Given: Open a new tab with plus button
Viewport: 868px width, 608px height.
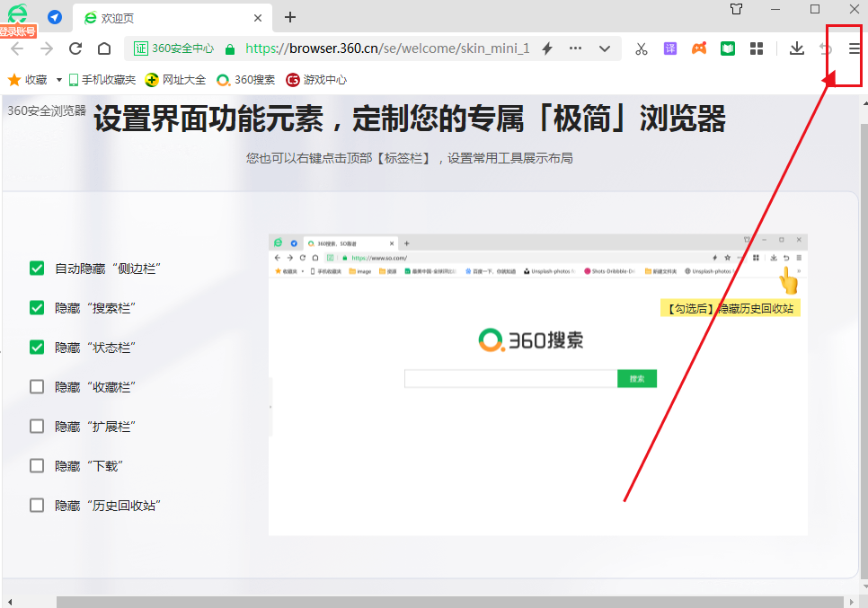Looking at the screenshot, I should pyautogui.click(x=290, y=18).
